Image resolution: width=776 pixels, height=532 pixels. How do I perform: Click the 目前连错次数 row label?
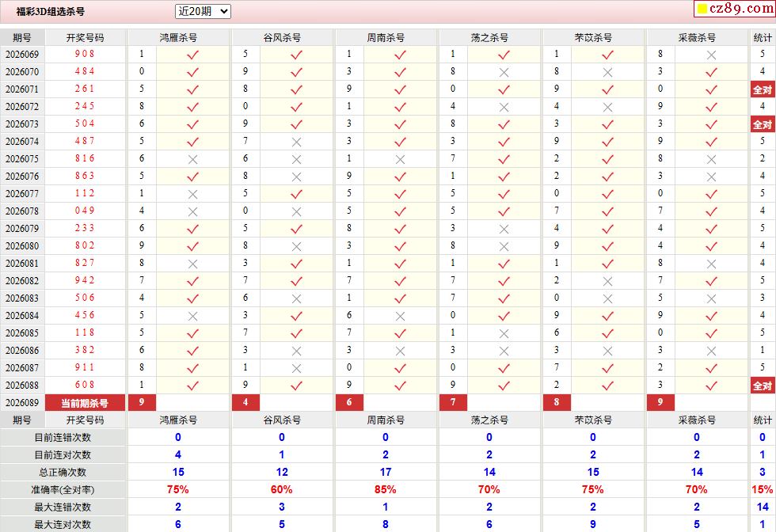(63, 438)
